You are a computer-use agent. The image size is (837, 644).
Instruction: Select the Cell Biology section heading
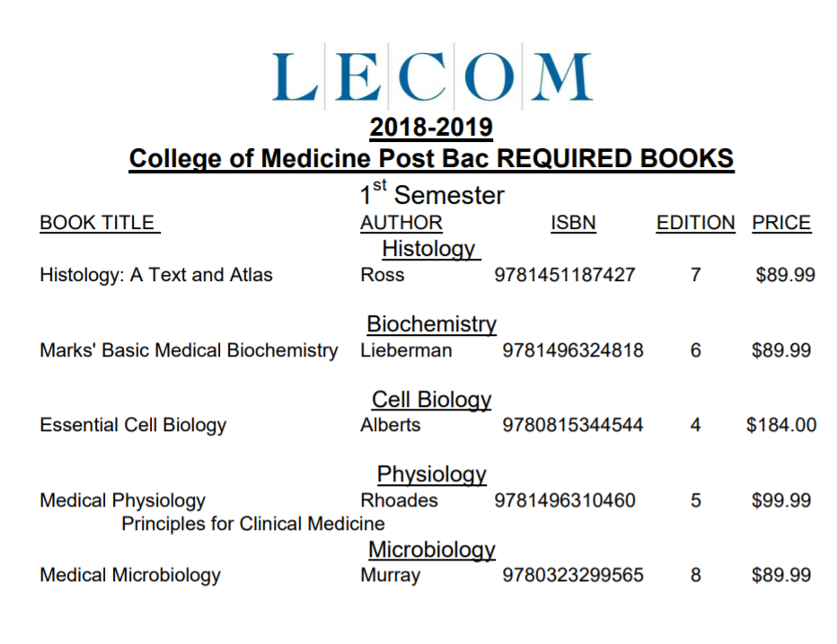(x=431, y=399)
